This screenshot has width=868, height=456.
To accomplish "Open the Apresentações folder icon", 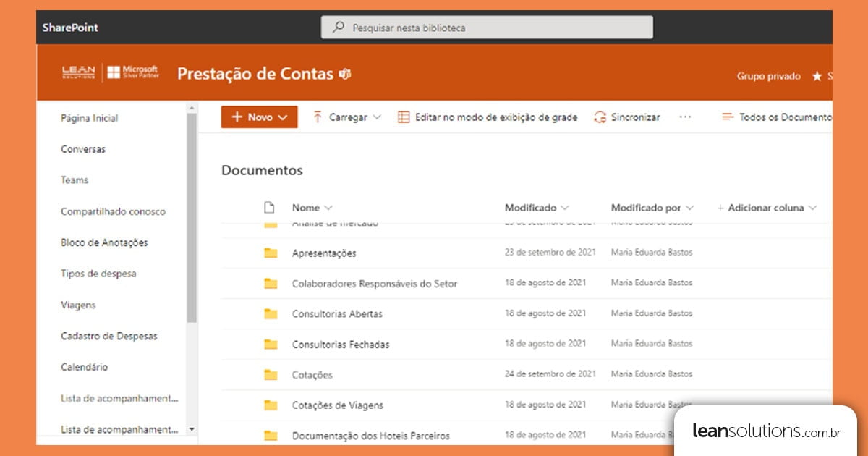I will (x=271, y=253).
